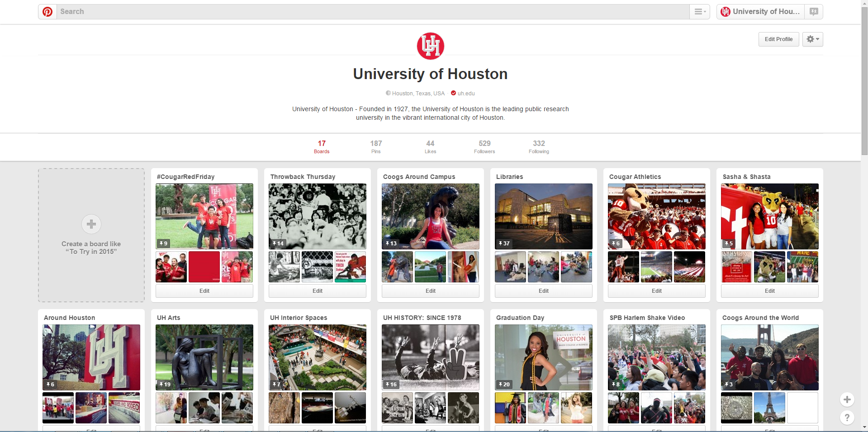Open Graduation Day cover photo
Screen dimensions: 868x432
[x=544, y=357]
